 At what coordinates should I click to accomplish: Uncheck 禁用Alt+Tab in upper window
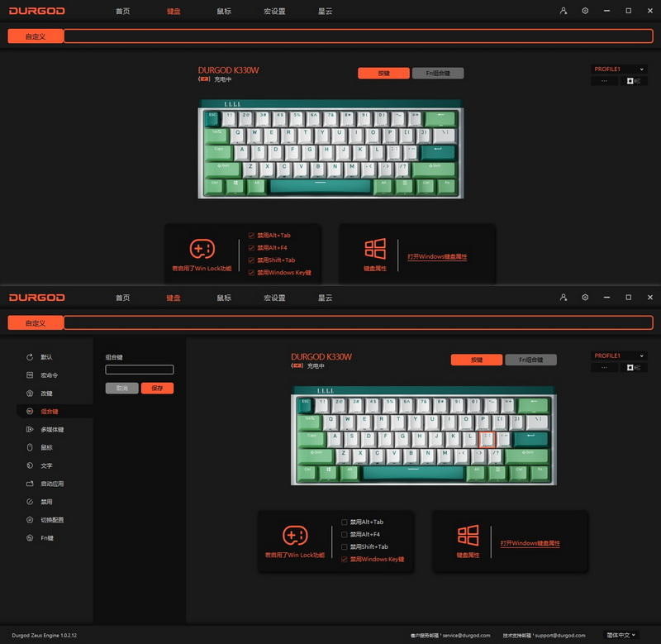click(x=251, y=236)
